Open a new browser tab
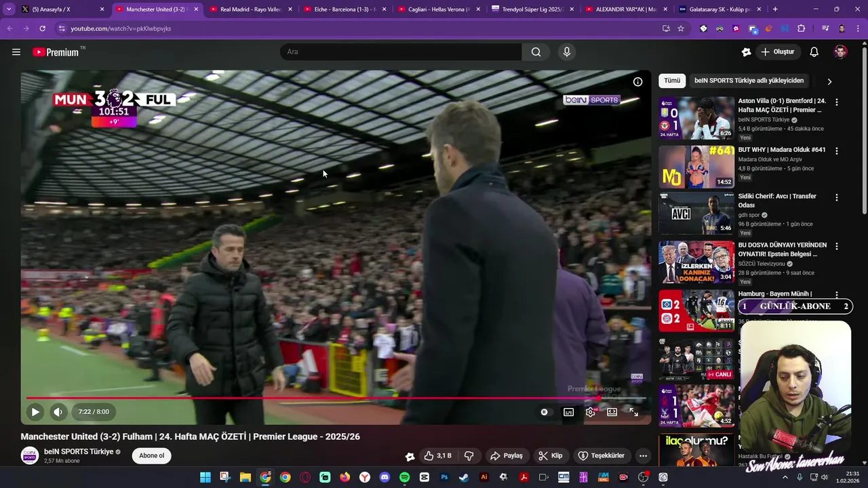Screen dimensions: 868x488 pos(775,9)
